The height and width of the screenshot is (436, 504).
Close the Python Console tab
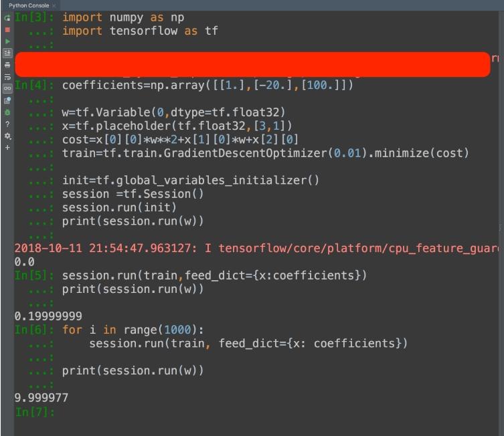click(54, 5)
